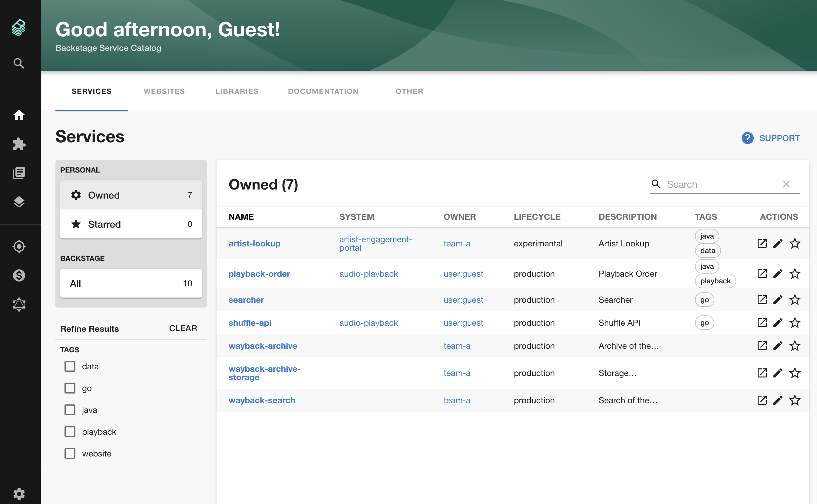The width and height of the screenshot is (817, 504).
Task: Click the table Search input field
Action: [720, 184]
